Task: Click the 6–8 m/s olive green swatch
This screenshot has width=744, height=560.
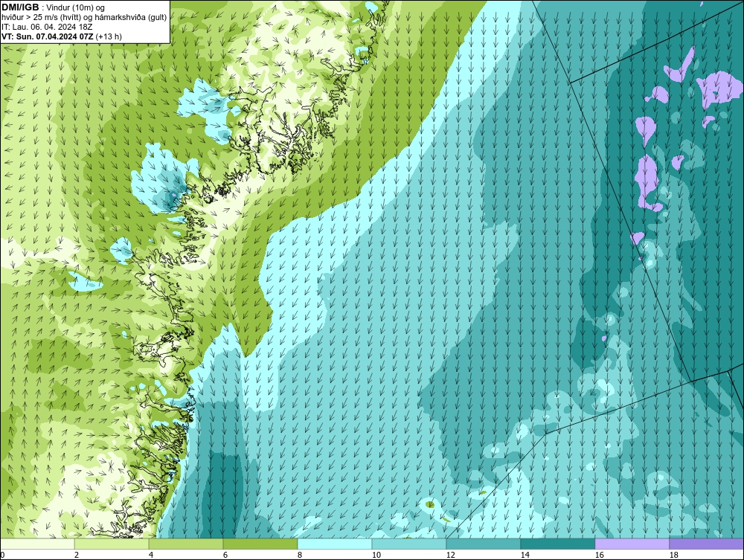Action: [260, 544]
